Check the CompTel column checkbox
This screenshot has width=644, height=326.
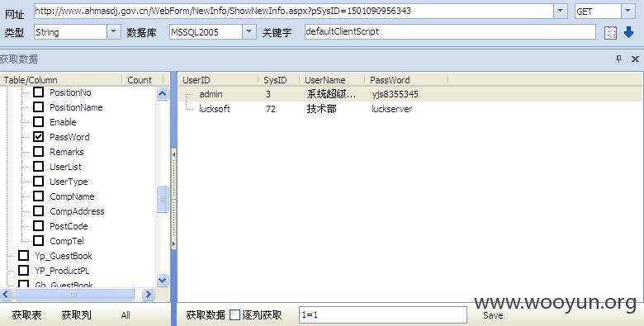38,241
